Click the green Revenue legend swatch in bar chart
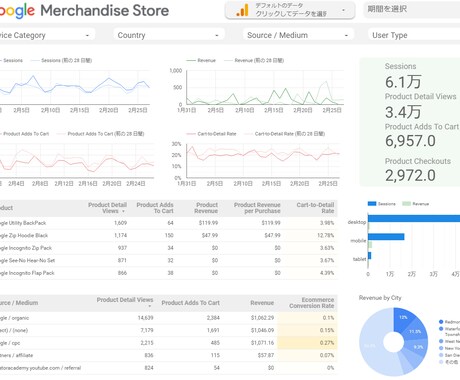 (406, 204)
